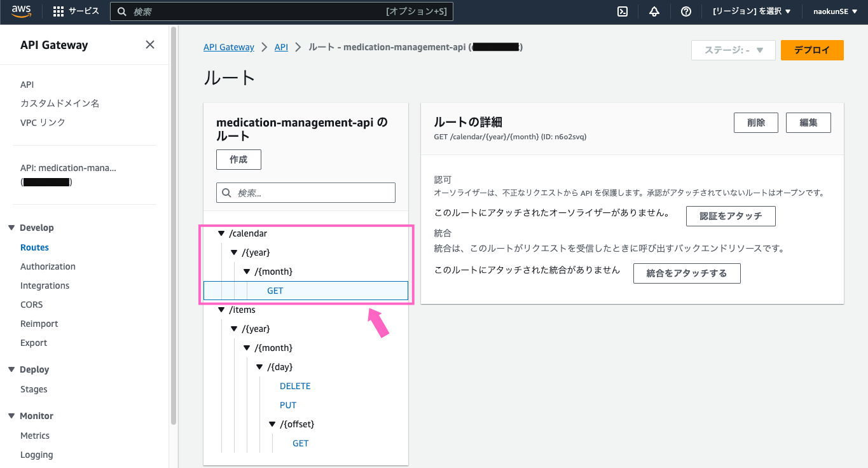Collapse /{month} under /calendar
The image size is (868, 468).
point(247,272)
